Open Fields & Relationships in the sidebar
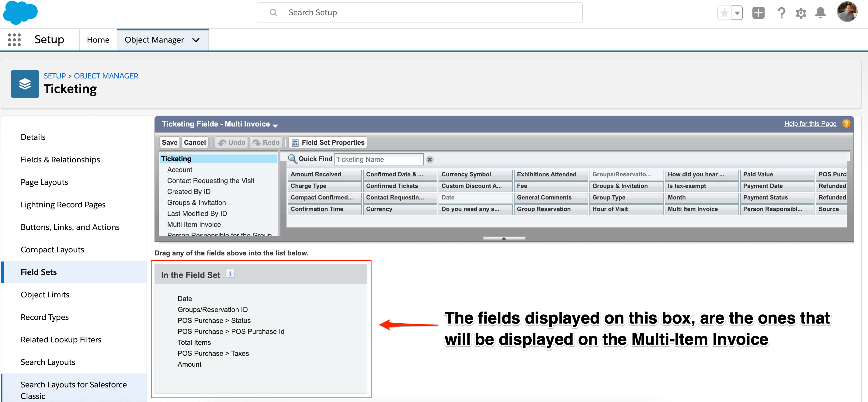868x402 pixels. (60, 160)
